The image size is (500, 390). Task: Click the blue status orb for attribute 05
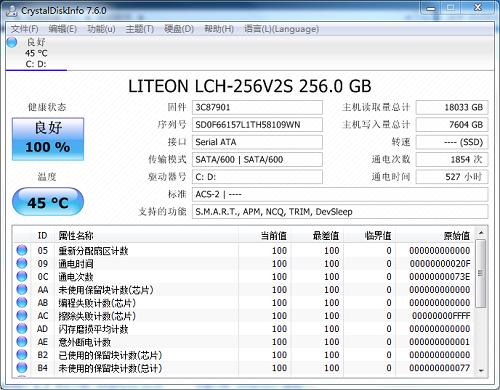point(22,250)
